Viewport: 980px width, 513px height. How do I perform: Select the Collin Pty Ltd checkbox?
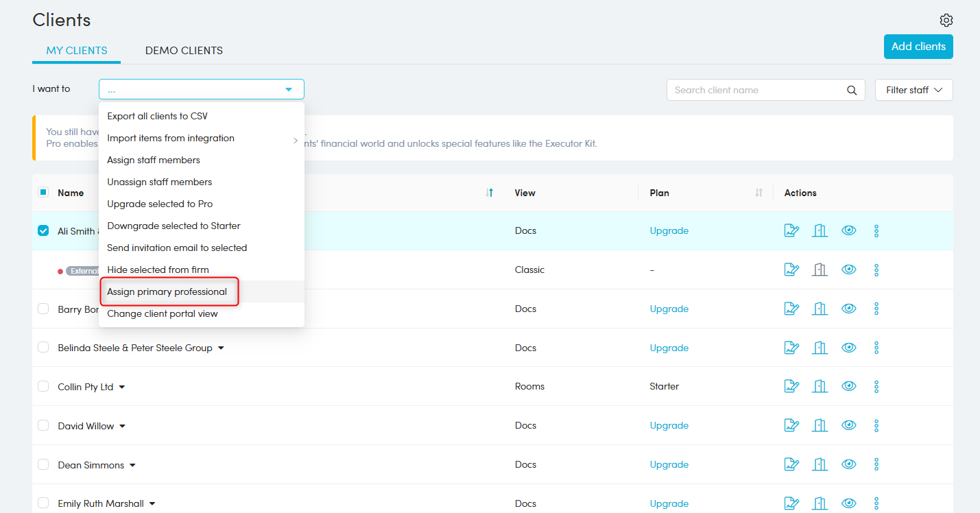point(43,387)
